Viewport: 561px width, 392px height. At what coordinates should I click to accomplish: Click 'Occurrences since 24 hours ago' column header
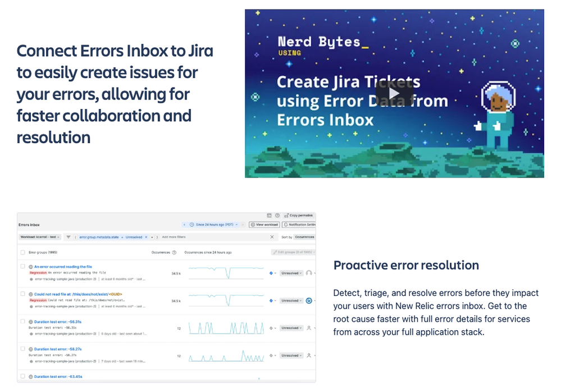pos(208,253)
